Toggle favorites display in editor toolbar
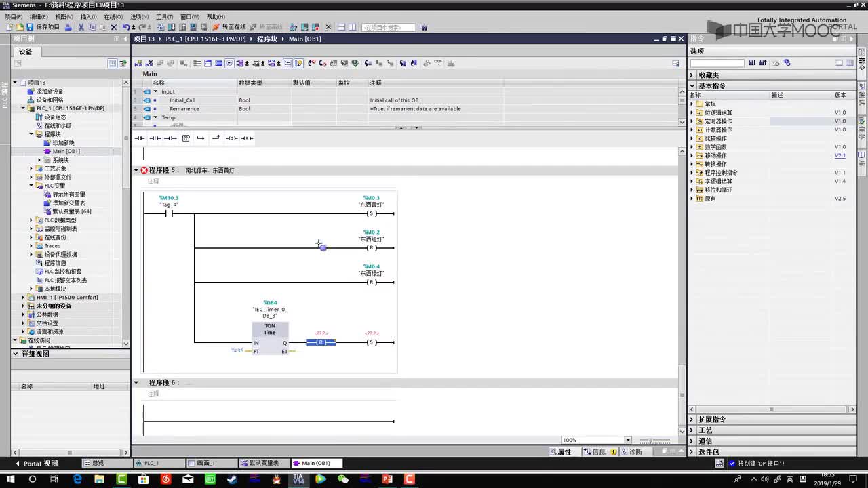This screenshot has width=868, height=488. [x=298, y=63]
